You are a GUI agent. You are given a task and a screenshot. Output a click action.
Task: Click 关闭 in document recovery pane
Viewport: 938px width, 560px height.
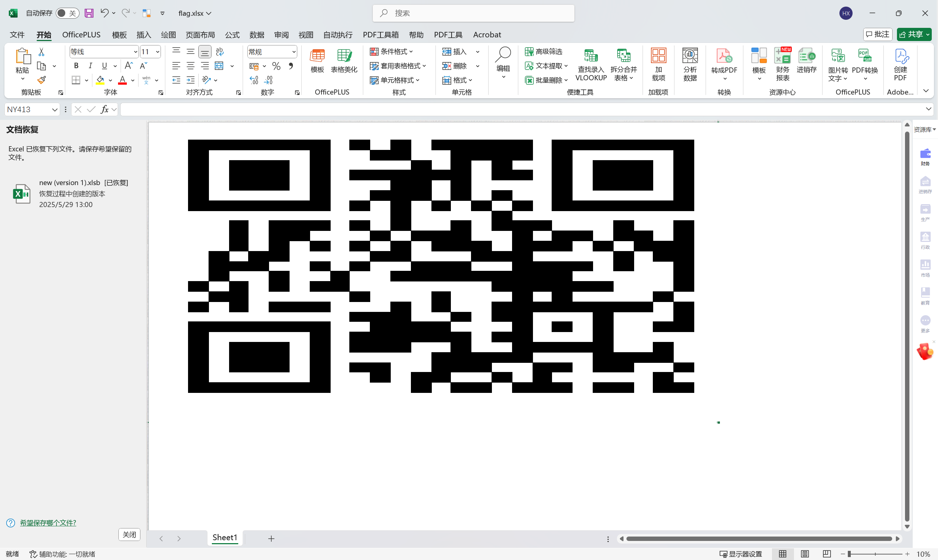pos(129,534)
